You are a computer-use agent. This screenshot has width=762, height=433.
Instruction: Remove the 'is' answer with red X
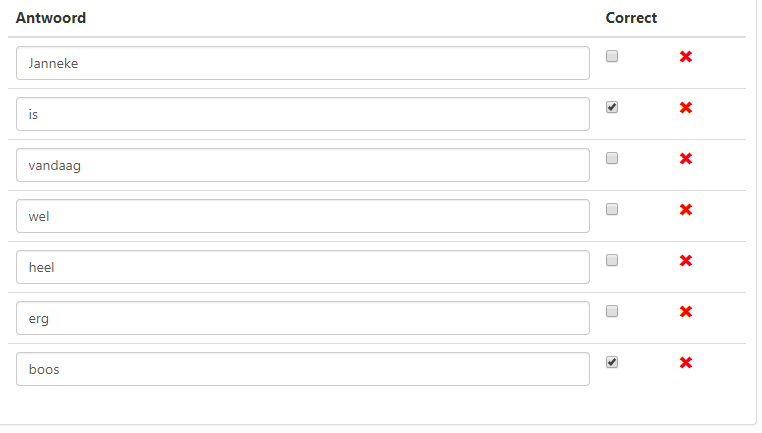coord(686,108)
